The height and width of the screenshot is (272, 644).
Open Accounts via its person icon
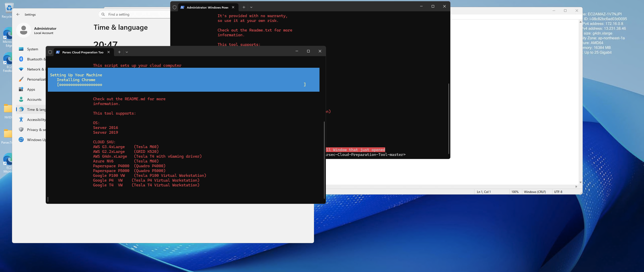[21, 99]
